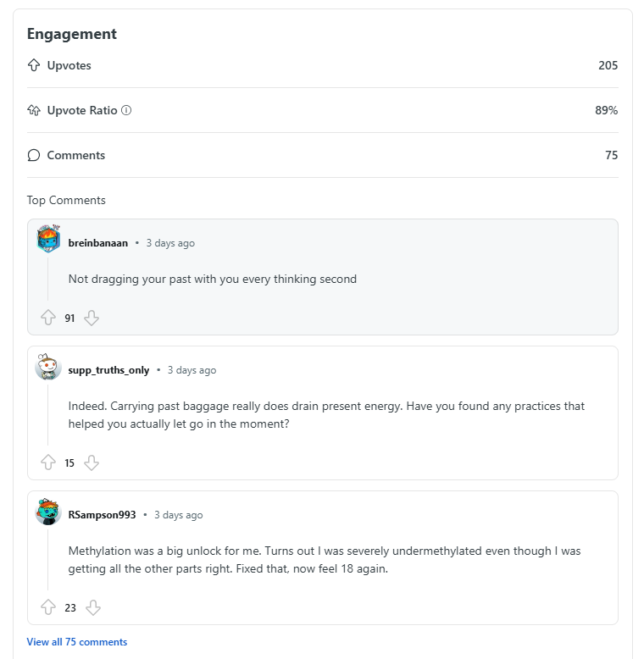The image size is (644, 659).
Task: View all 75 comments
Action: [x=77, y=642]
